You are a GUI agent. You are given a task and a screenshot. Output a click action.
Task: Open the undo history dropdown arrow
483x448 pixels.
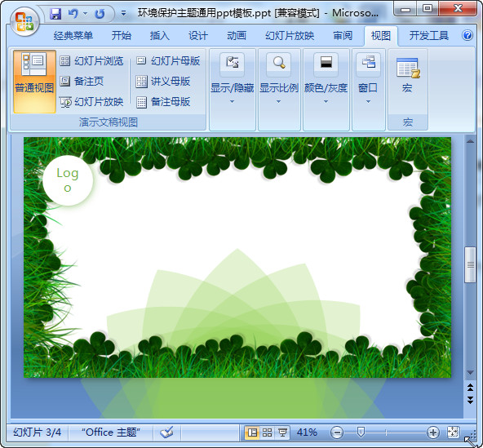click(86, 14)
